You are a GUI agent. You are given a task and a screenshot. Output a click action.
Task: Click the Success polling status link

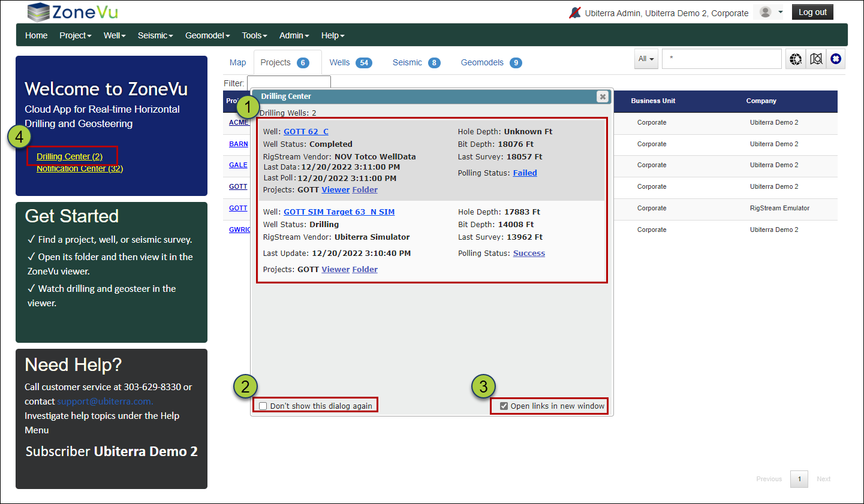point(529,253)
